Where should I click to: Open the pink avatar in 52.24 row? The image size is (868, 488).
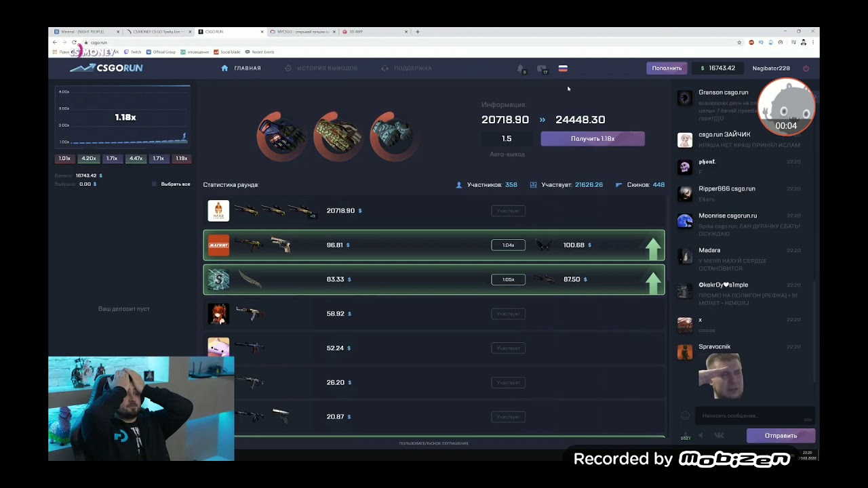(x=218, y=348)
